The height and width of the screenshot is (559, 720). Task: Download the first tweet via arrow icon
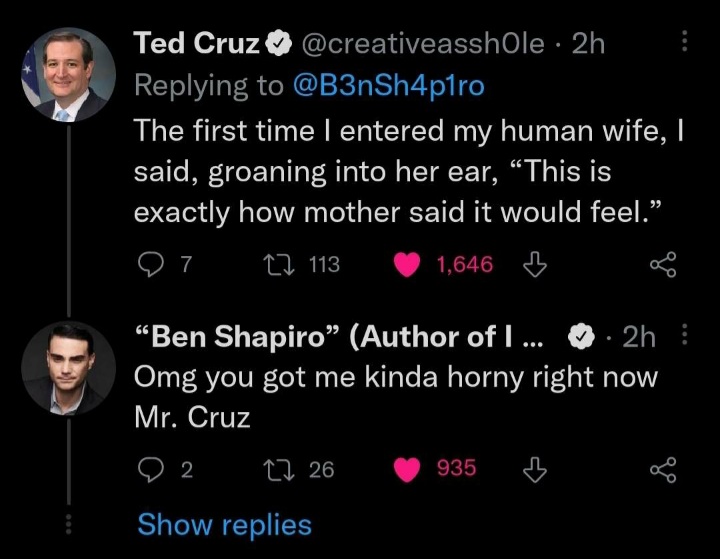click(535, 265)
